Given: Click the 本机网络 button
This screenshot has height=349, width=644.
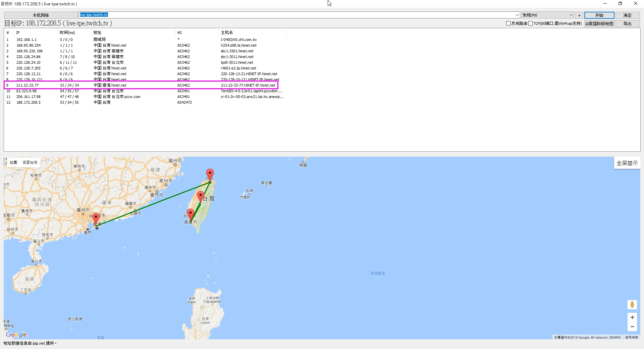Looking at the screenshot, I should pos(41,15).
